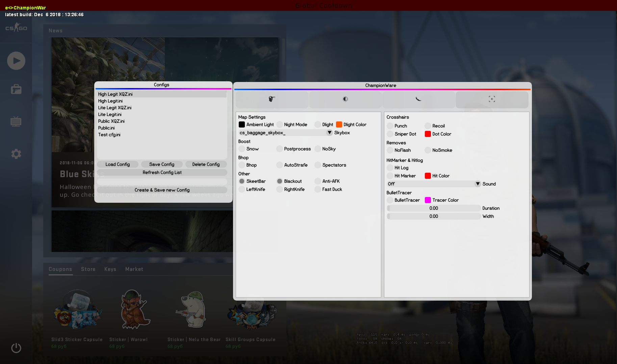Open the settings gear icon

coord(16,154)
